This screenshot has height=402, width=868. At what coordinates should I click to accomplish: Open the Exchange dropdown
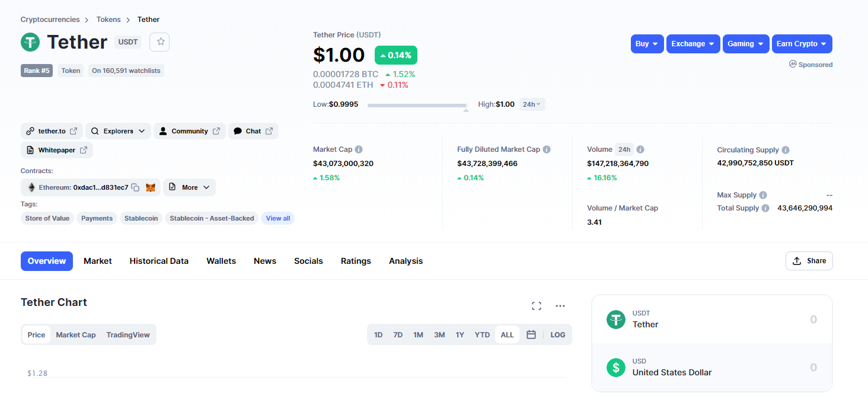693,44
